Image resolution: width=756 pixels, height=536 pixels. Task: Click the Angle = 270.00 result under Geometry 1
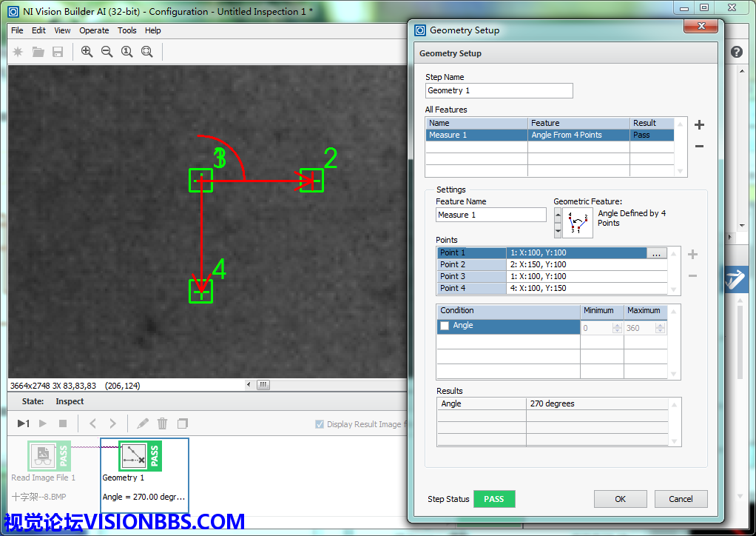(x=144, y=497)
